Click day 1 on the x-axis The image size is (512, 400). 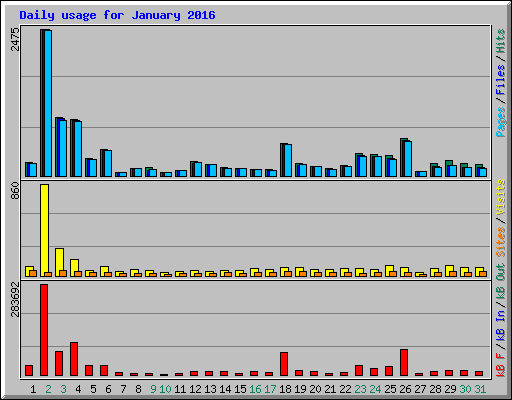[33, 389]
